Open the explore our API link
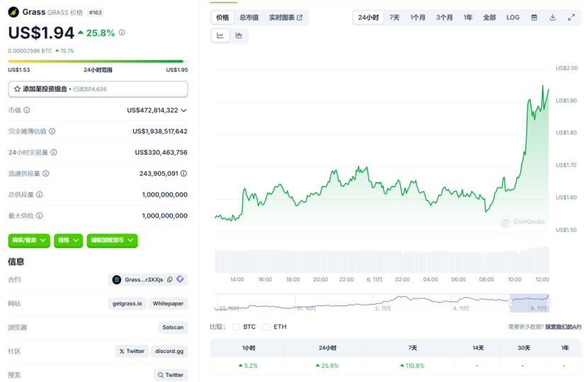588x382 pixels. pyautogui.click(x=563, y=327)
